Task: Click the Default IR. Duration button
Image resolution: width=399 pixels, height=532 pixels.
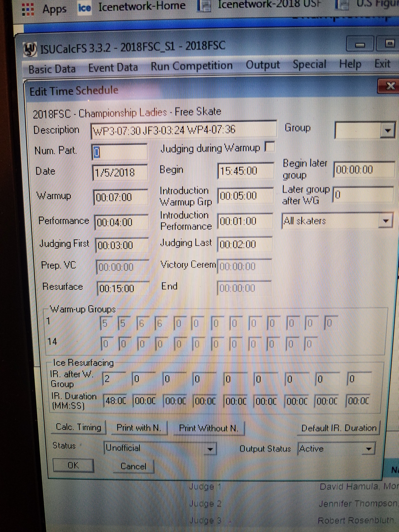Action: tap(339, 428)
